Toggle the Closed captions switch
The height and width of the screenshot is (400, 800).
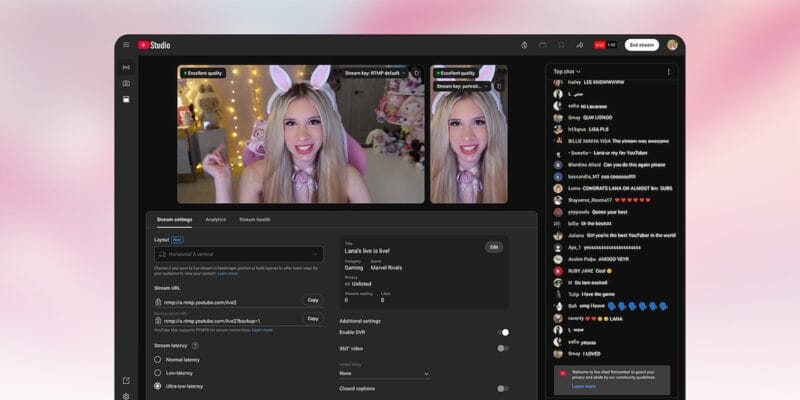pos(503,388)
